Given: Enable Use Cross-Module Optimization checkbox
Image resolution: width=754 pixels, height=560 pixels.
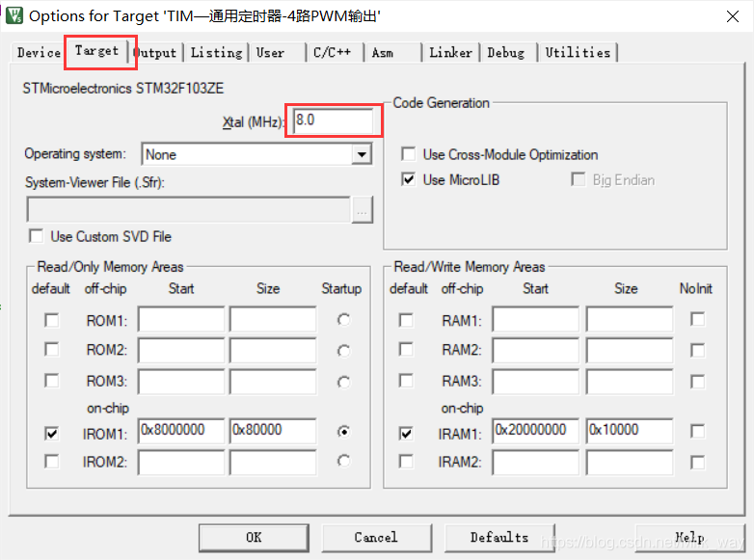Looking at the screenshot, I should click(409, 154).
